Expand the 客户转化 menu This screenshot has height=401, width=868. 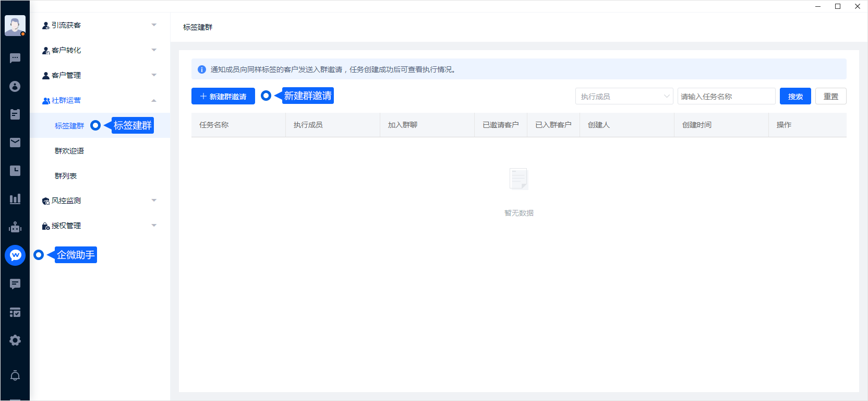(x=100, y=50)
